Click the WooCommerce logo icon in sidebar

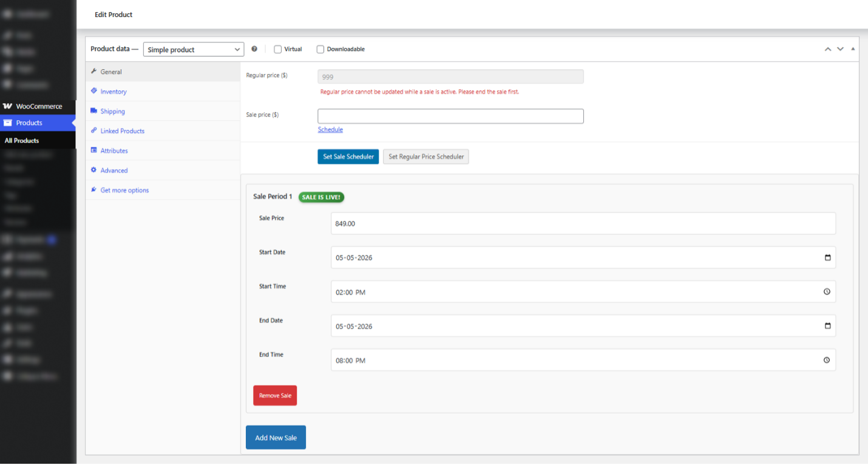(7, 106)
